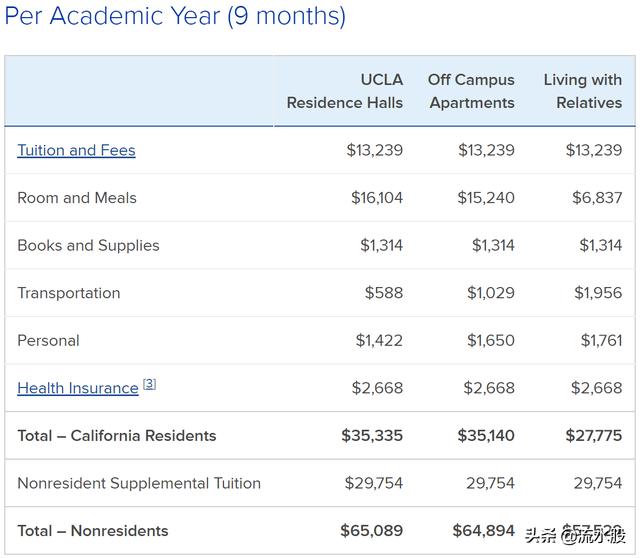
Task: Click the $1,029 Transportation value
Action: pos(491,293)
